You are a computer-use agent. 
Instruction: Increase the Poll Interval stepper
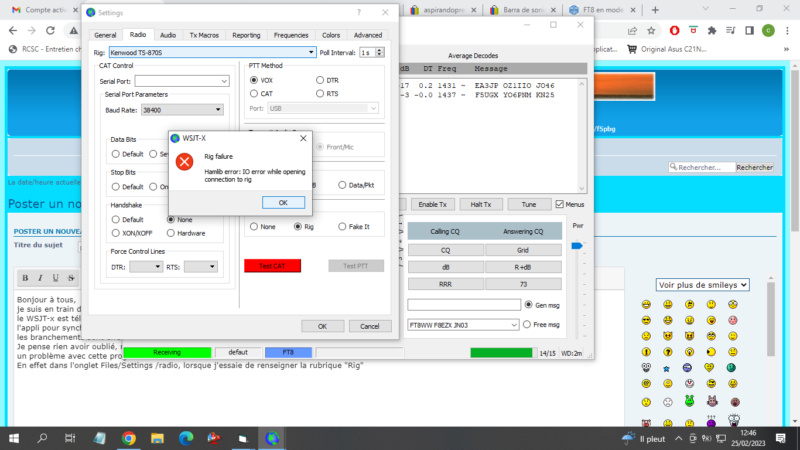tap(380, 50)
